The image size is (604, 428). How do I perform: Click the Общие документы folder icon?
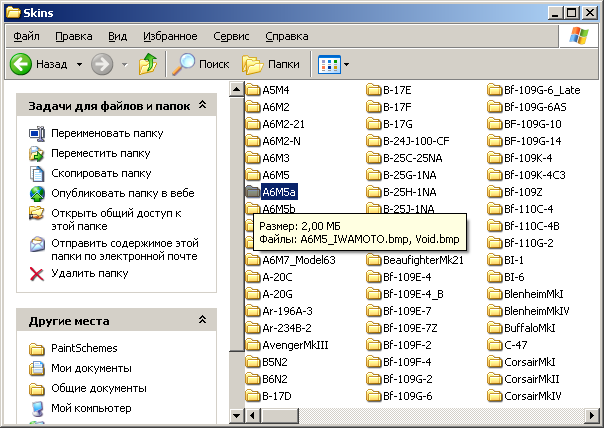(x=37, y=389)
